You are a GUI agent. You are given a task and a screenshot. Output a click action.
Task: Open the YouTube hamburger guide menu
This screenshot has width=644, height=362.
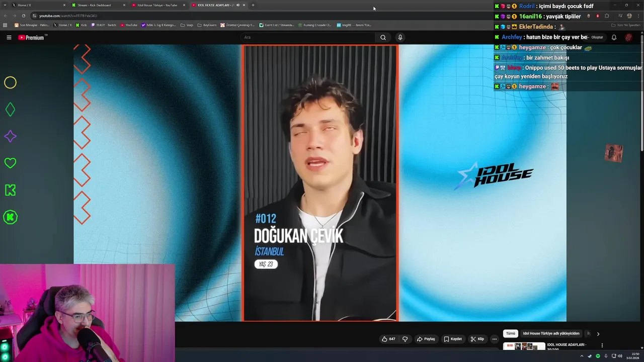(x=9, y=37)
